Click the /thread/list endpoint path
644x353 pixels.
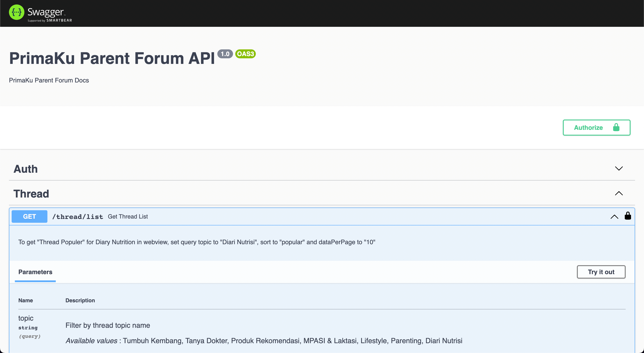[78, 216]
